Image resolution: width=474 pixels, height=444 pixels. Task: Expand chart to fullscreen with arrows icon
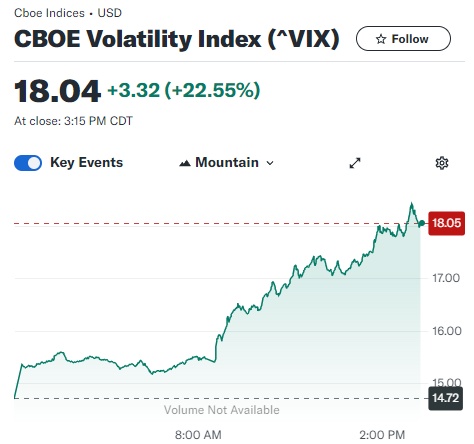coord(355,163)
